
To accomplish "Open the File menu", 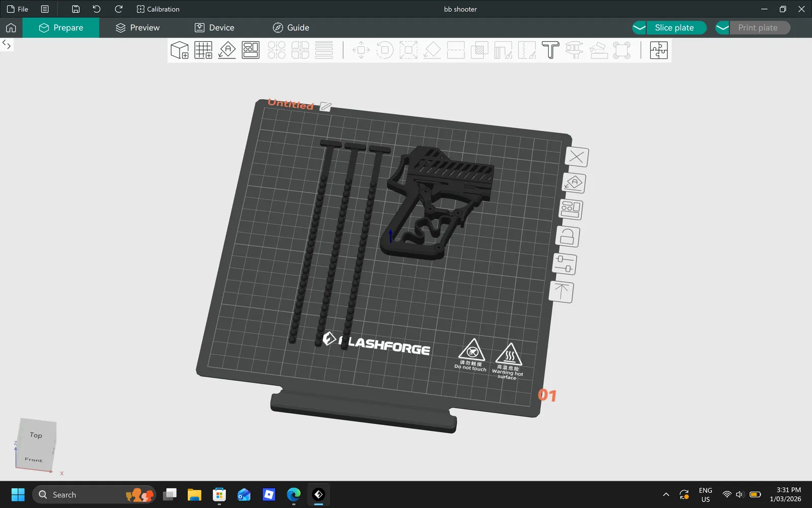I will (17, 9).
